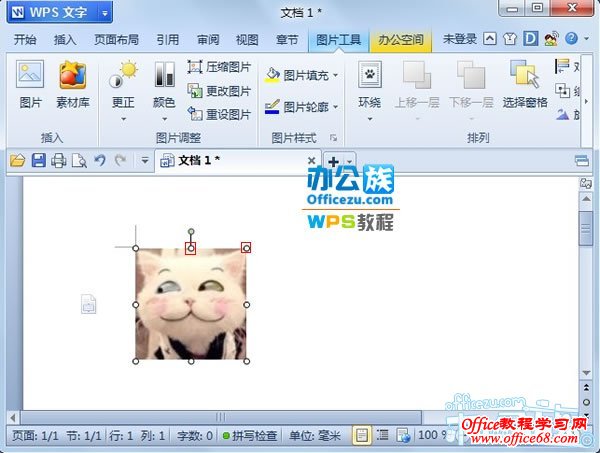Select 压缩图片 compress picture
This screenshot has height=453, width=600.
point(219,67)
